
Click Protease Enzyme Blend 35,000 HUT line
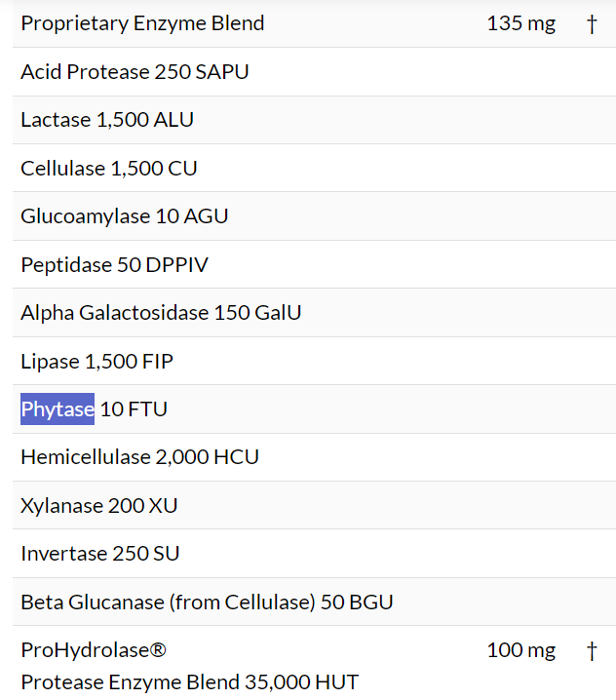[189, 682]
